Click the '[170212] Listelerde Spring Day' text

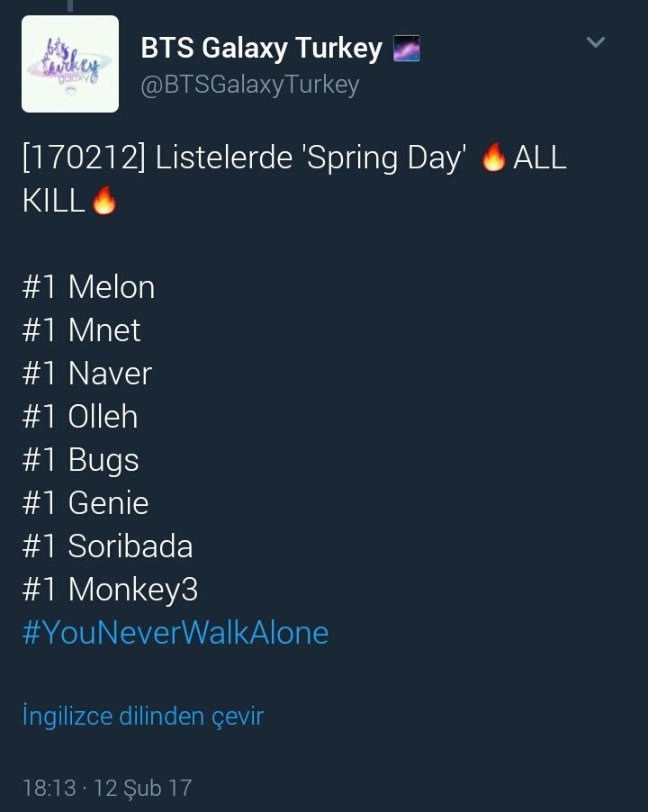tap(245, 158)
